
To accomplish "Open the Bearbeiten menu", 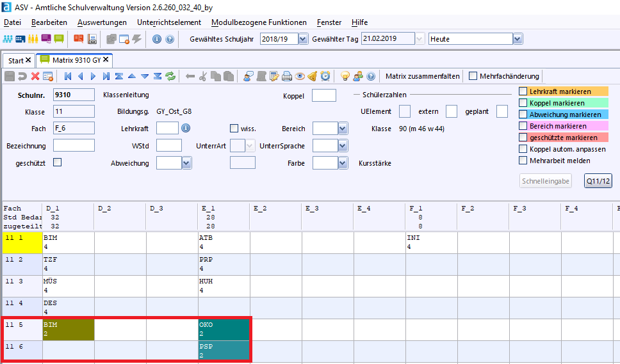I will 49,22.
